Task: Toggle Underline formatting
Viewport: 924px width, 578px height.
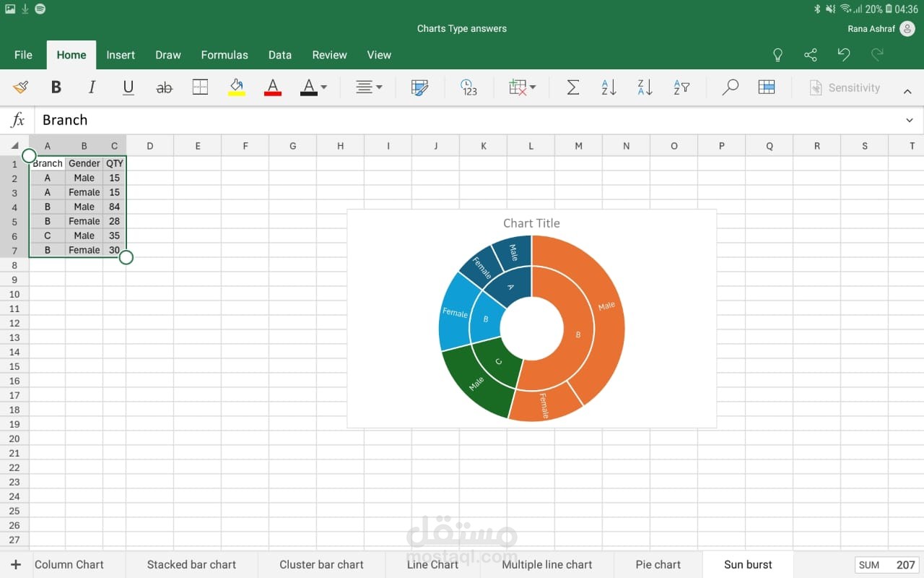Action: pos(128,87)
